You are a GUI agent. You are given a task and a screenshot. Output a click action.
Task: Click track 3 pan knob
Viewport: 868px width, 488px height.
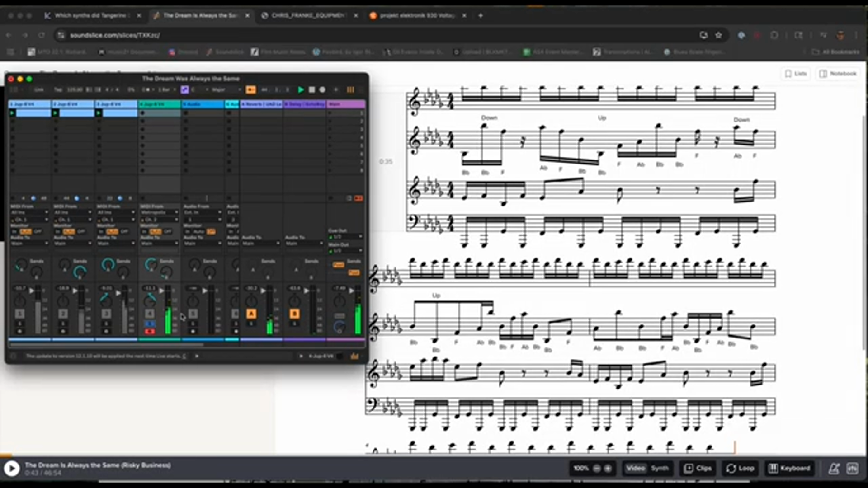tap(106, 299)
